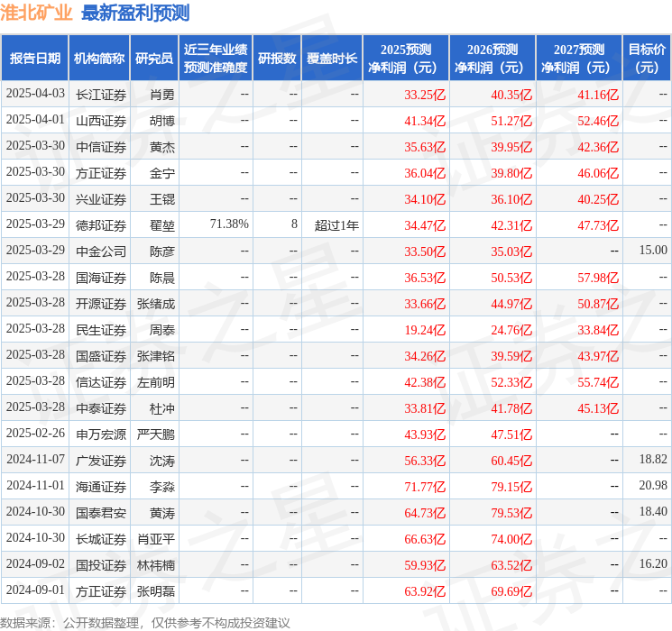Select the 德邦证券 institution cell
Screen dimensions: 672x631
pos(101,225)
